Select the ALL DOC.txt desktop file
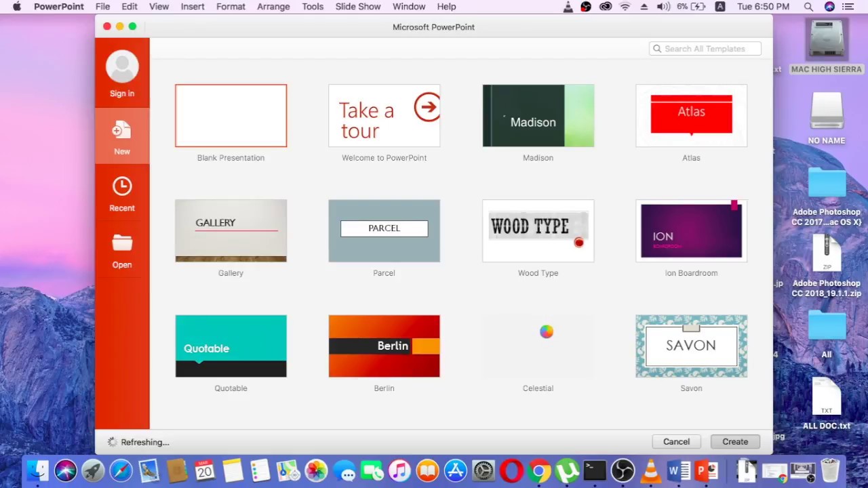 pos(826,404)
